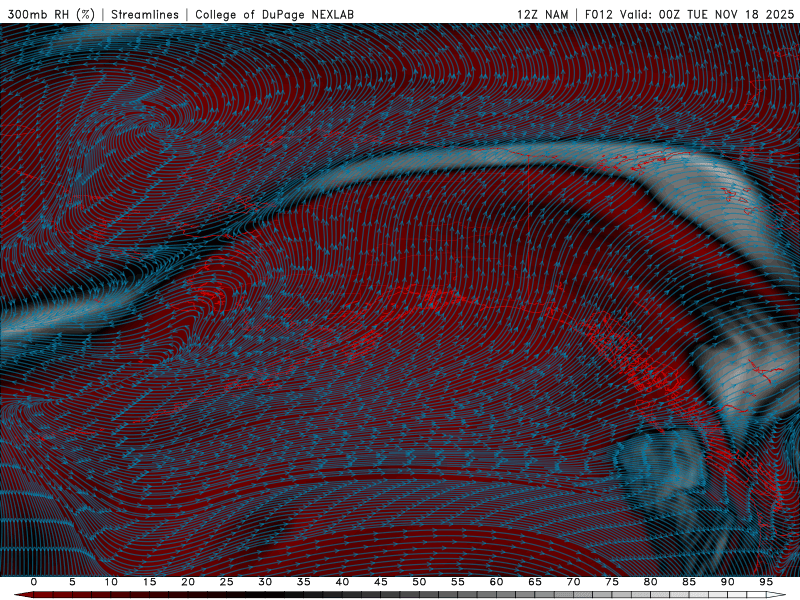
Task: Click the colorbar label "90"
Action: 727,582
